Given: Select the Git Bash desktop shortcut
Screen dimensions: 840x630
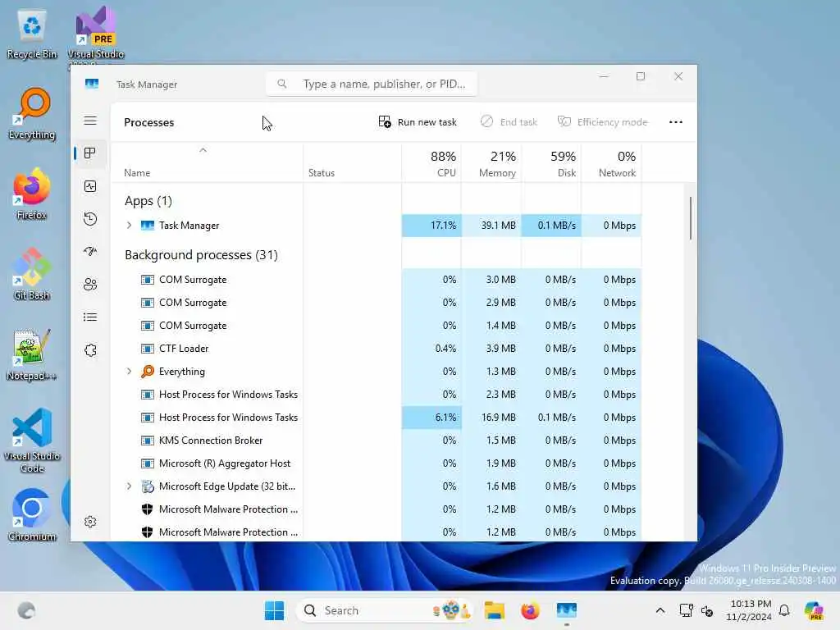Looking at the screenshot, I should pyautogui.click(x=32, y=274).
